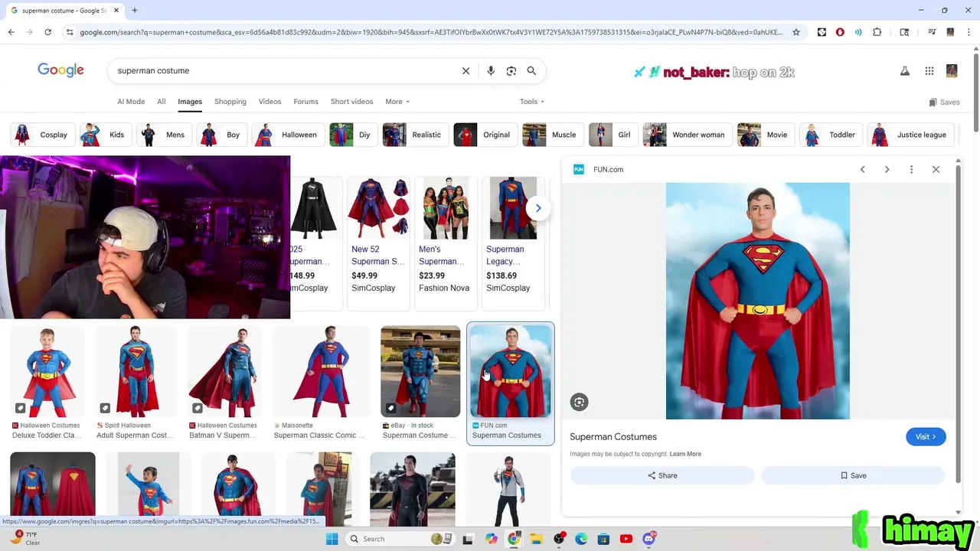Screen dimensions: 980x551
Task: Save the previewed image
Action: (853, 475)
